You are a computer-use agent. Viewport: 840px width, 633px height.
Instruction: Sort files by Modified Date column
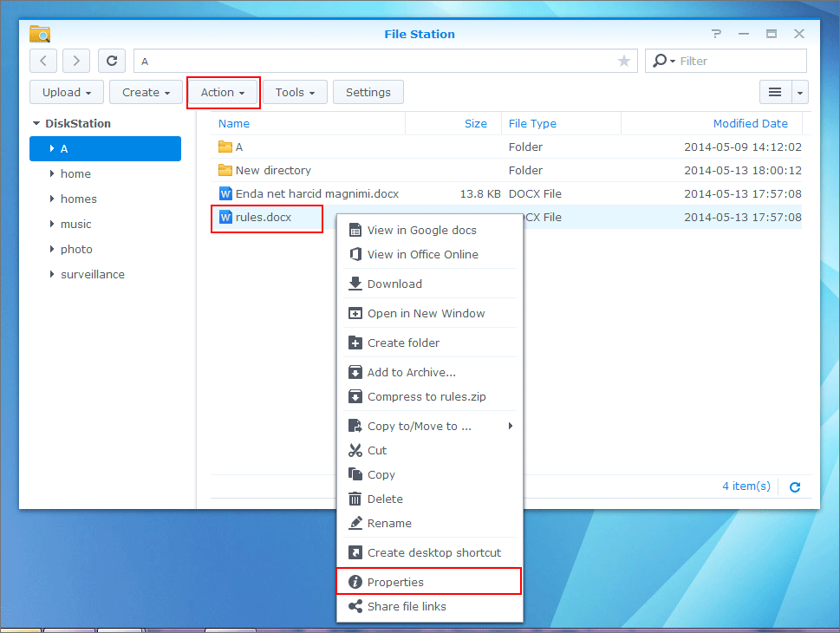[750, 124]
